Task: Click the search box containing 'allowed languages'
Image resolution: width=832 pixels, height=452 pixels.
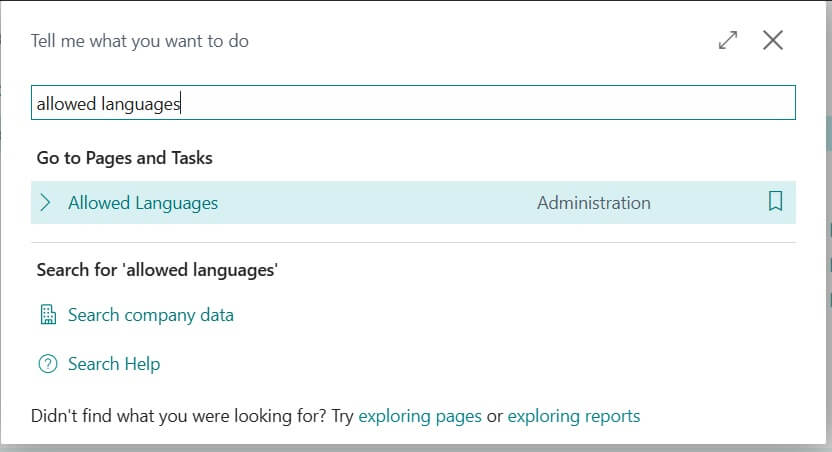Action: pos(412,103)
